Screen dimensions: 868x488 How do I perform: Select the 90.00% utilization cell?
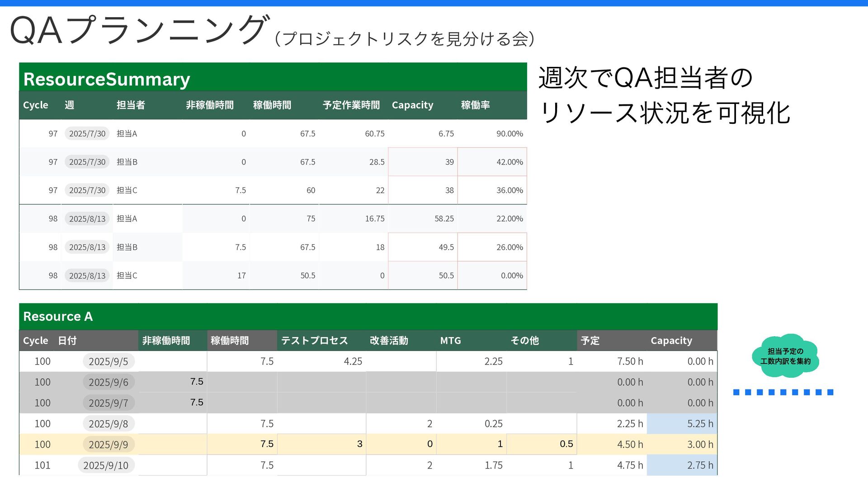pyautogui.click(x=509, y=134)
